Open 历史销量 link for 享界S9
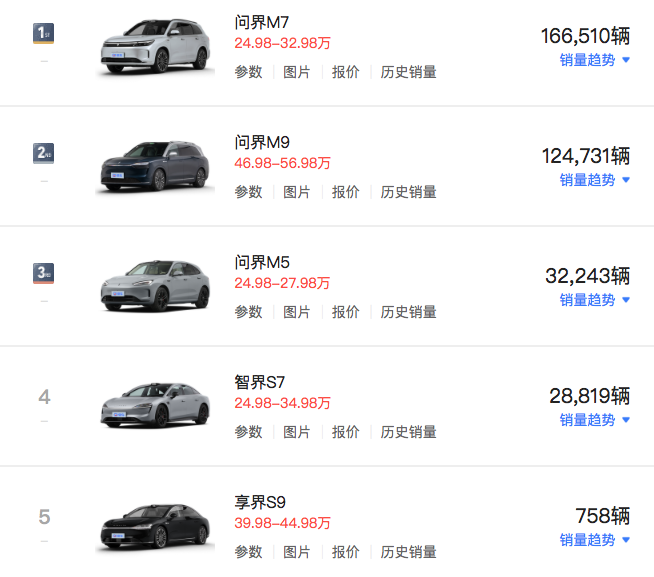The image size is (654, 577). (x=408, y=552)
